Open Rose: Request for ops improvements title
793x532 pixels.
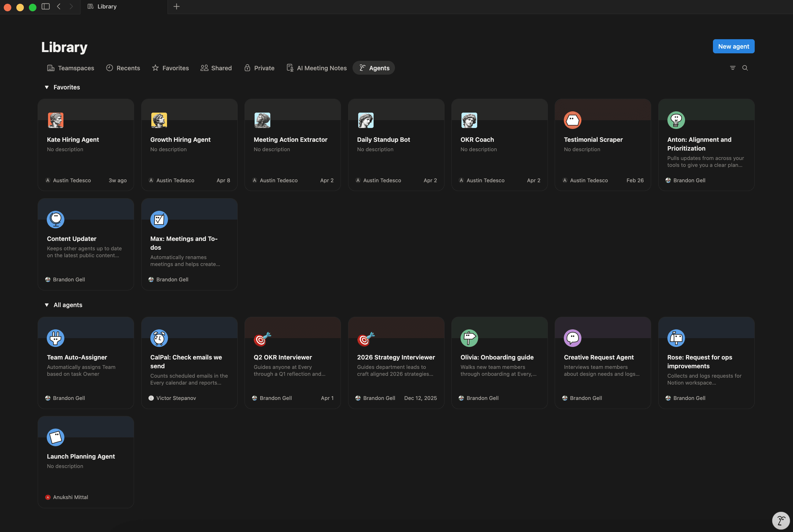coord(699,362)
